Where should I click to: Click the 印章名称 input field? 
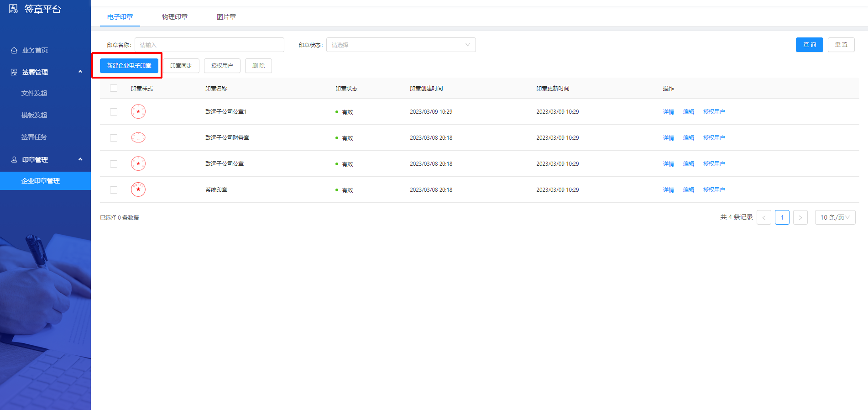pos(209,45)
